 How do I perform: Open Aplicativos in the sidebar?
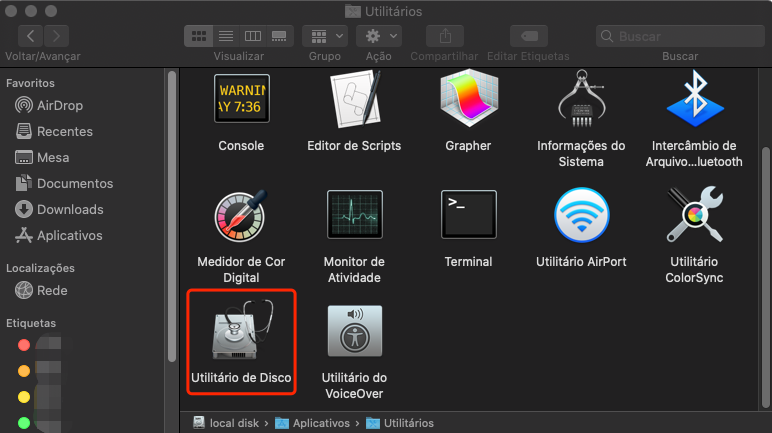tap(59, 236)
